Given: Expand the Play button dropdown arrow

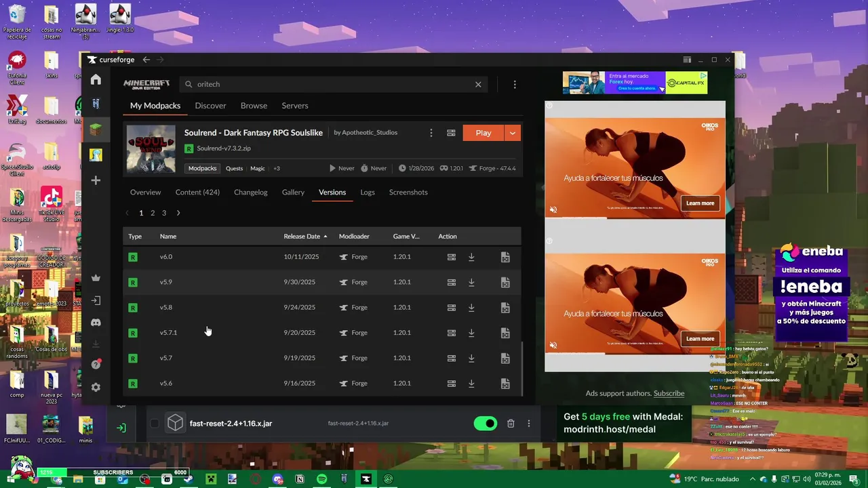Looking at the screenshot, I should pos(513,133).
